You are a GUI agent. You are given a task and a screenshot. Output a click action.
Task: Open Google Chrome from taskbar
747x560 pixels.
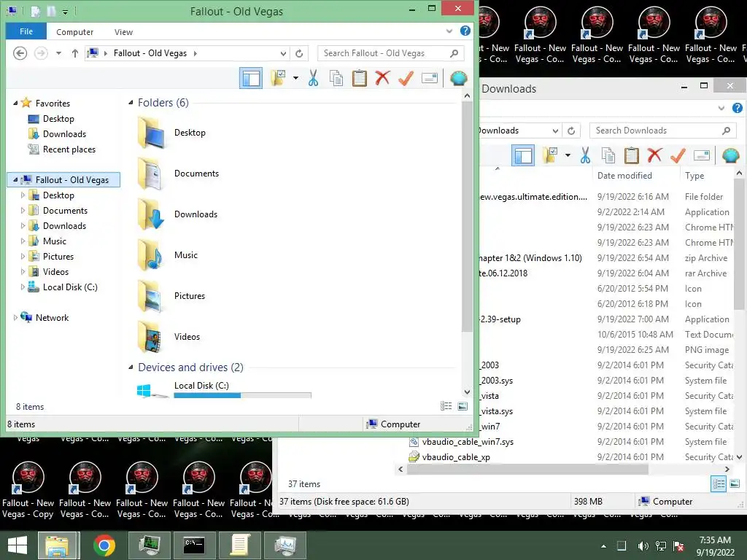click(x=104, y=545)
